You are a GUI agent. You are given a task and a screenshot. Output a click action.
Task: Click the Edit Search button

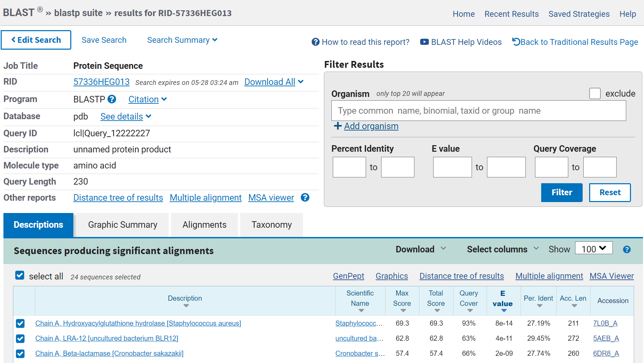36,40
